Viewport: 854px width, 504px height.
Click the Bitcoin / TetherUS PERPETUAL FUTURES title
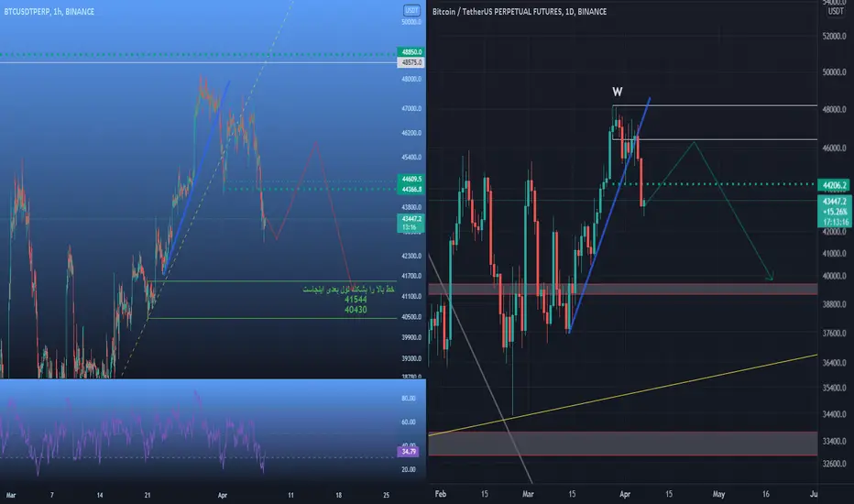(519, 11)
